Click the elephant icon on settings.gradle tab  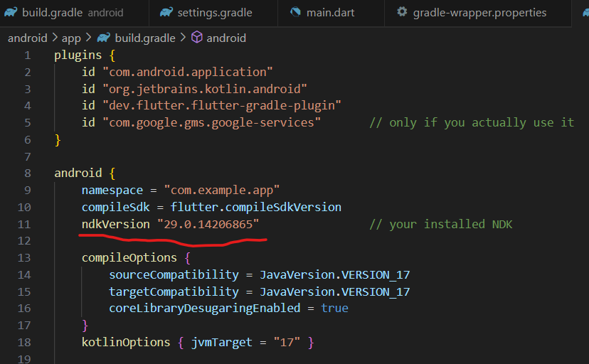(166, 12)
